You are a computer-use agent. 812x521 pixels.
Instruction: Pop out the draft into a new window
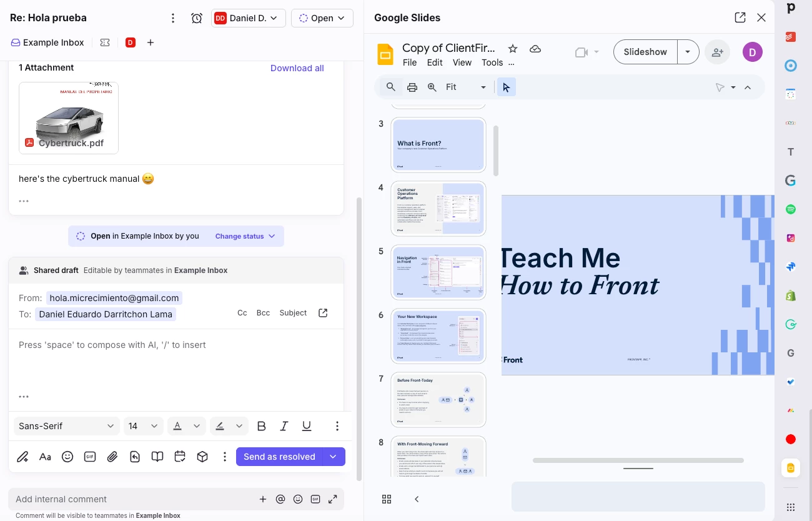323,313
